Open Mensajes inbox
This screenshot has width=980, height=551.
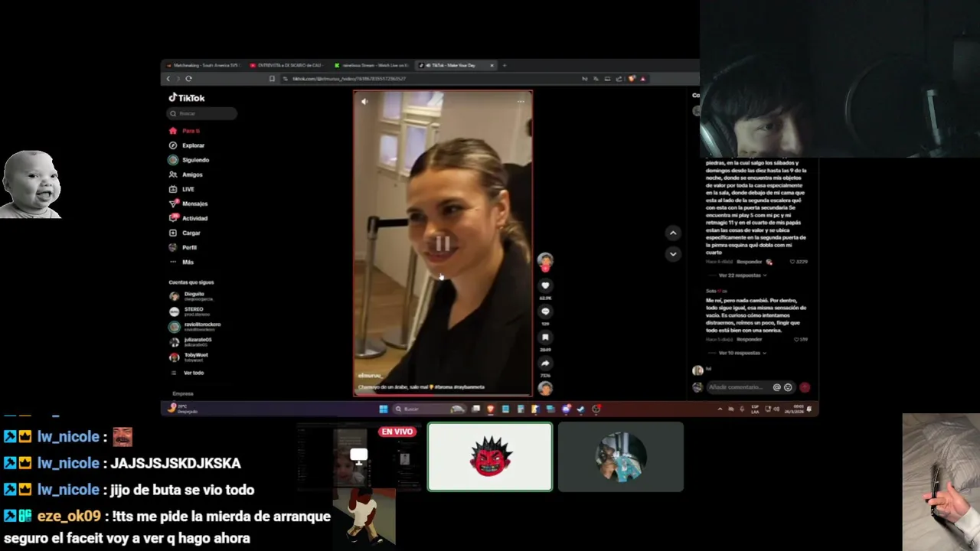click(x=188, y=204)
